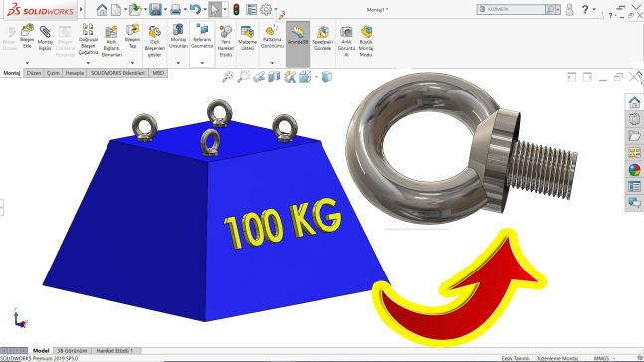The height and width of the screenshot is (362, 644).
Task: Select Model tab at bottom
Action: pyautogui.click(x=41, y=351)
